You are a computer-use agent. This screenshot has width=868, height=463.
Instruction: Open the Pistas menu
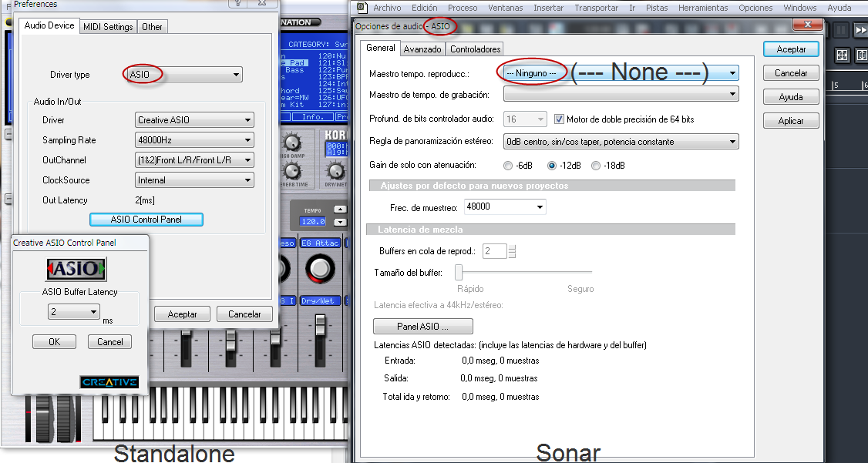click(657, 8)
